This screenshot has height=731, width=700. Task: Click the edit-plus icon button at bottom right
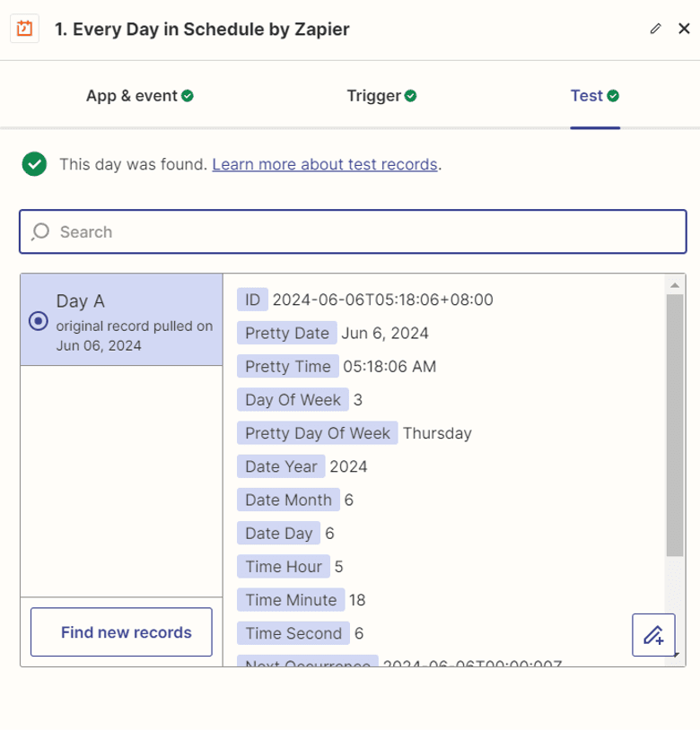click(x=653, y=635)
